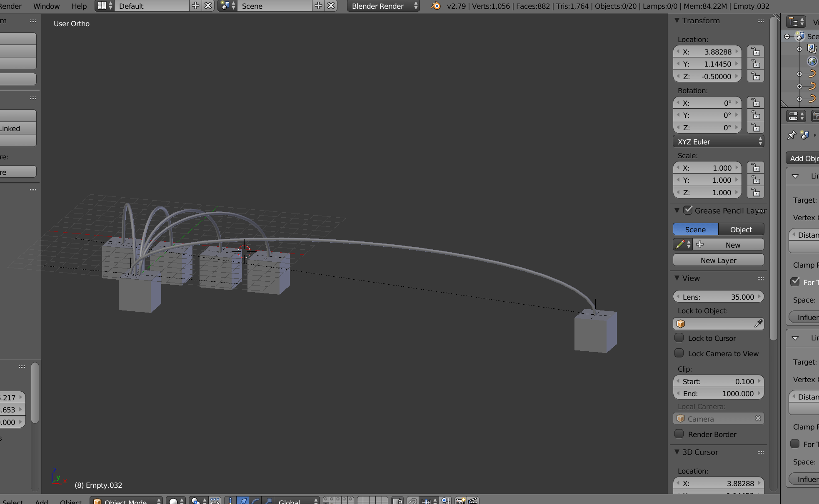The width and height of the screenshot is (819, 504).
Task: Click the Blender logo icon
Action: [x=436, y=6]
